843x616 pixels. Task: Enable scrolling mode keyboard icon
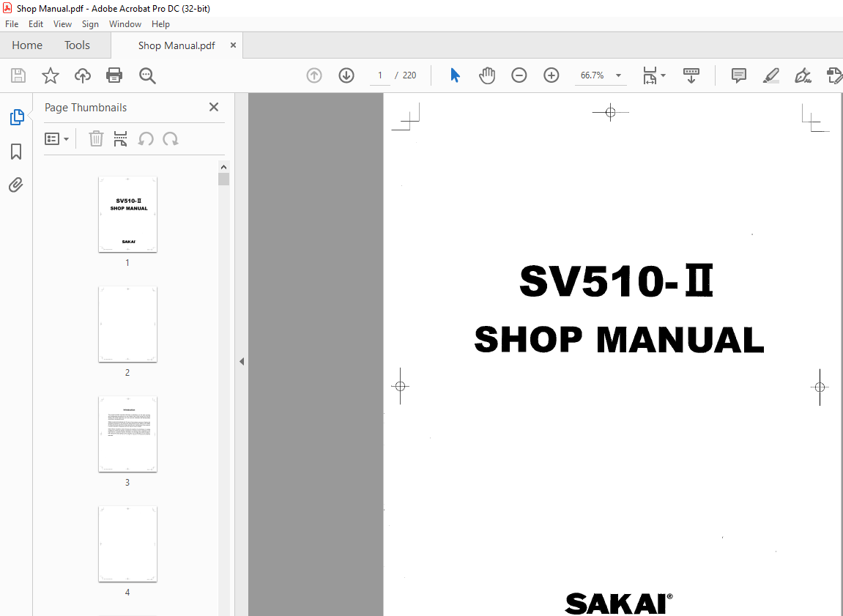click(x=691, y=75)
